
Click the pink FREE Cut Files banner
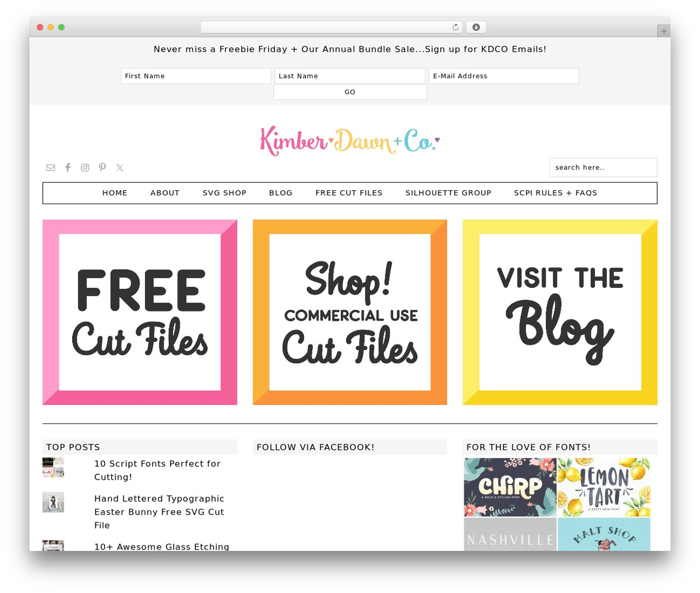coord(140,312)
